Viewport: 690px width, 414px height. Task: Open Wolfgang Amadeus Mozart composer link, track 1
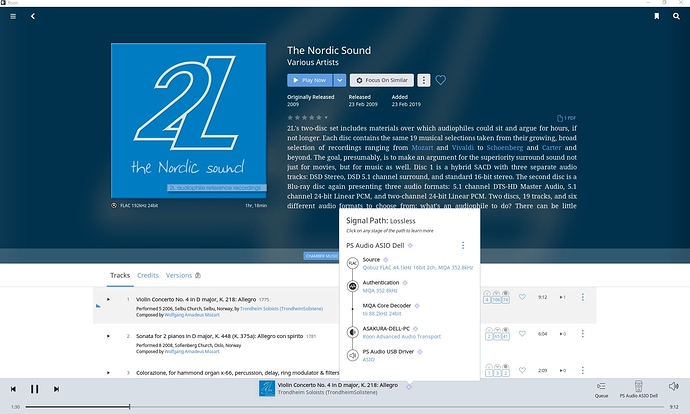tap(192, 315)
